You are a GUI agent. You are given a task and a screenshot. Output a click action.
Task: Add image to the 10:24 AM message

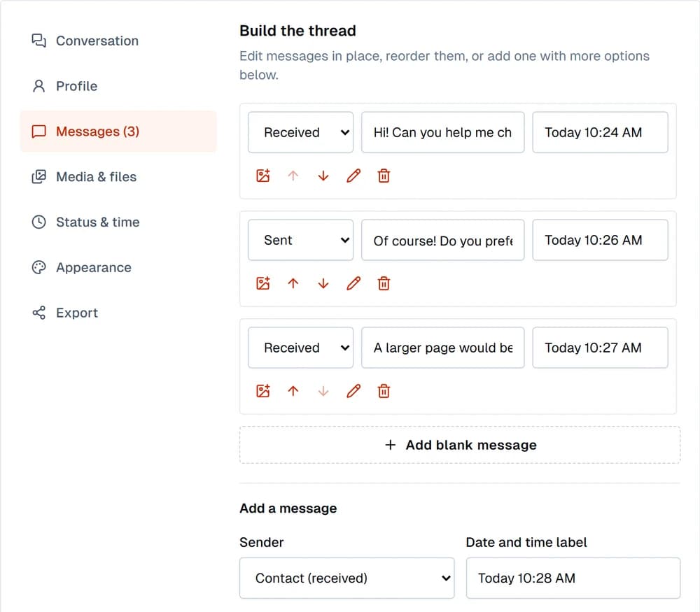point(263,176)
